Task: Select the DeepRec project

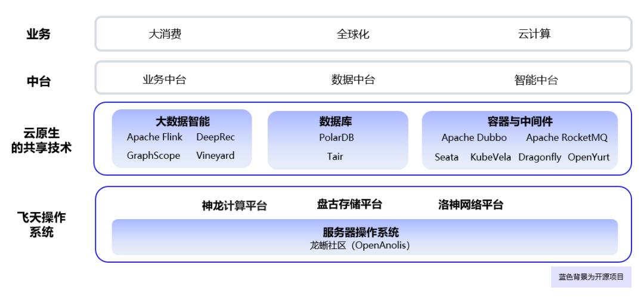Action: coord(215,137)
